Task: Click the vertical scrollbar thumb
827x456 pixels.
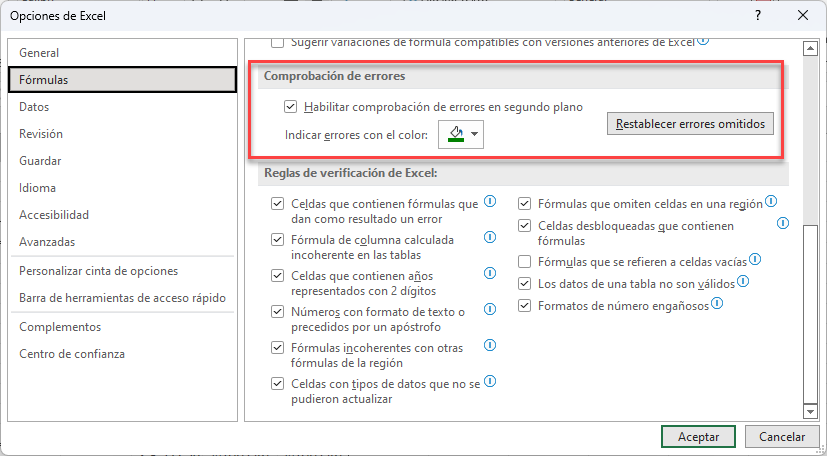Action: 810,314
